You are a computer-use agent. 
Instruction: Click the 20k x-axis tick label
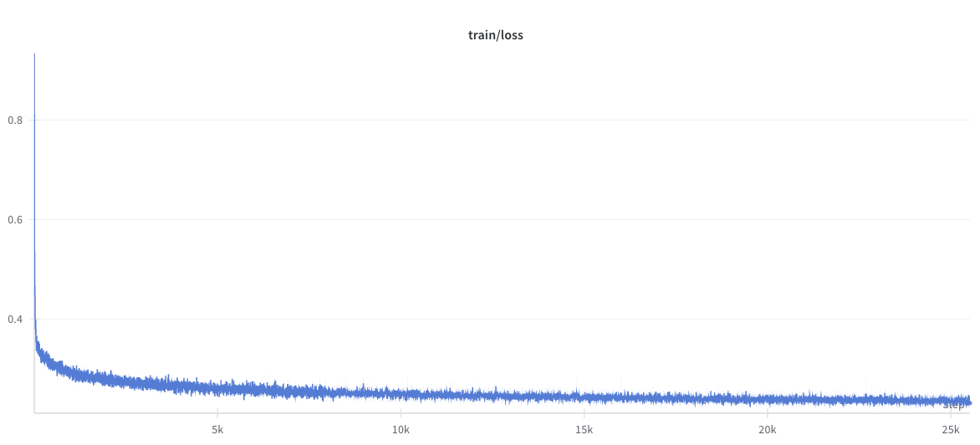[768, 430]
